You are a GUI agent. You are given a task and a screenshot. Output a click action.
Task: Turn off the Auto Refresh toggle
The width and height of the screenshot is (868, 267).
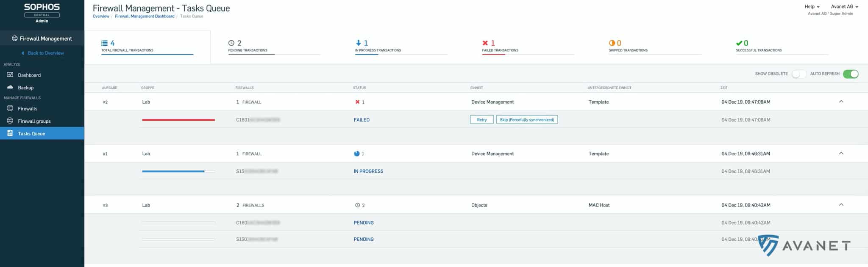pos(850,74)
